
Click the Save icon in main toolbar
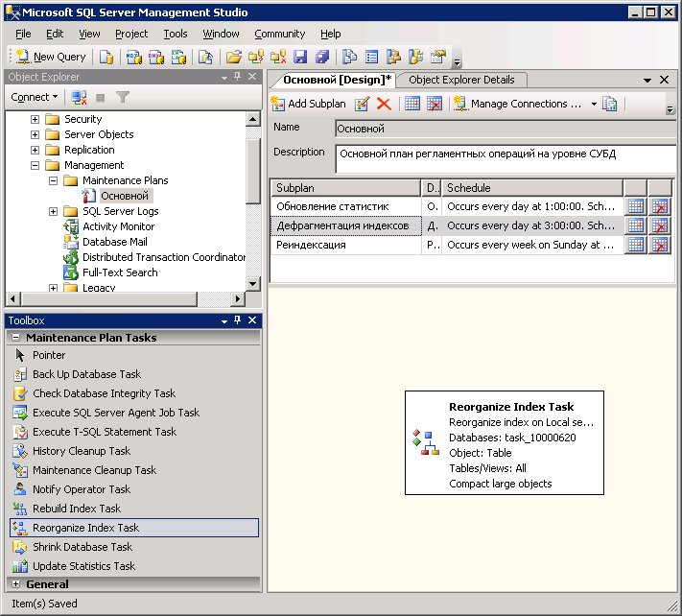coord(300,57)
